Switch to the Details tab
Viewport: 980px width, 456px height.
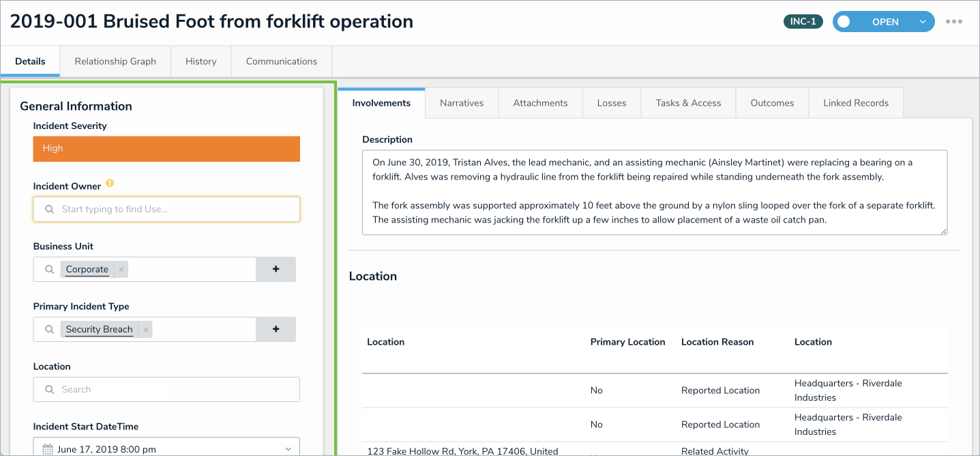click(x=30, y=61)
